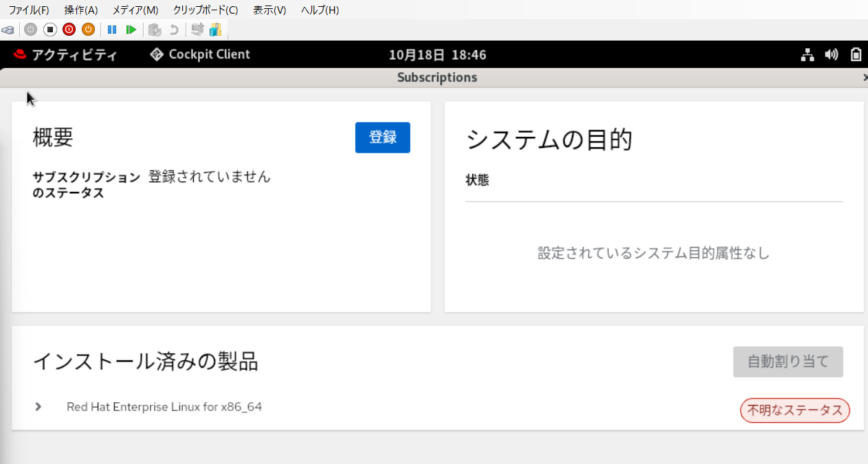Click the black square Turn Off icon
This screenshot has width=868, height=464.
coord(49,30)
